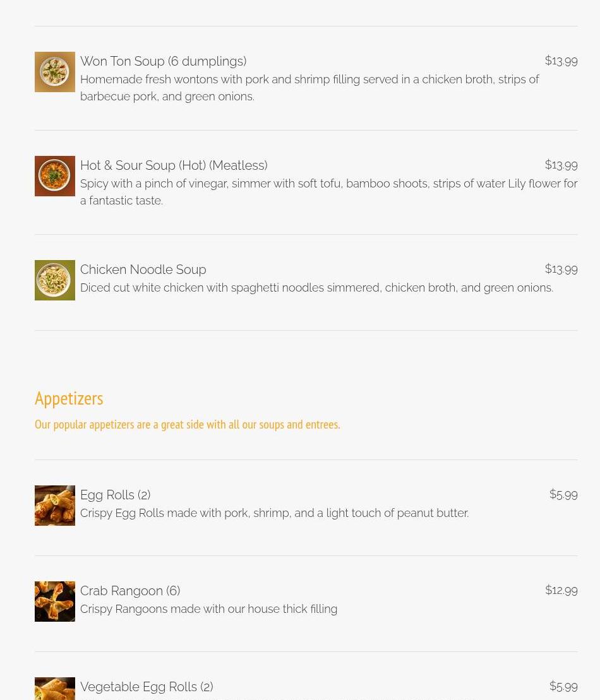Select the Hot & Sour Soup (Hot) (Meatless) title
Viewport: 600px width, 700px height.
click(x=174, y=165)
